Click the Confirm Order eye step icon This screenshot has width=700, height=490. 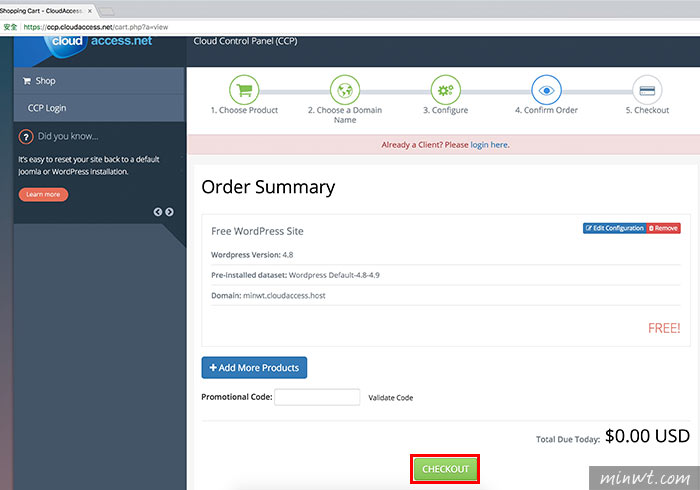pyautogui.click(x=546, y=90)
